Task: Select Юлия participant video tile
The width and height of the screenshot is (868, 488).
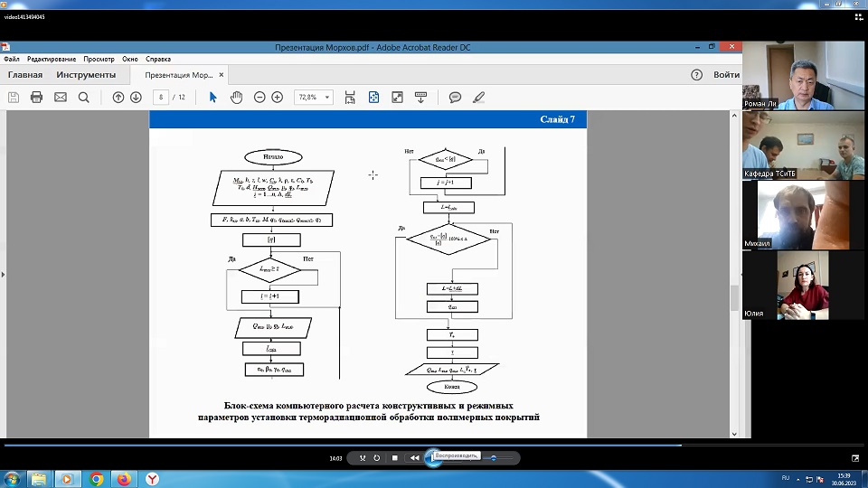Action: point(803,286)
